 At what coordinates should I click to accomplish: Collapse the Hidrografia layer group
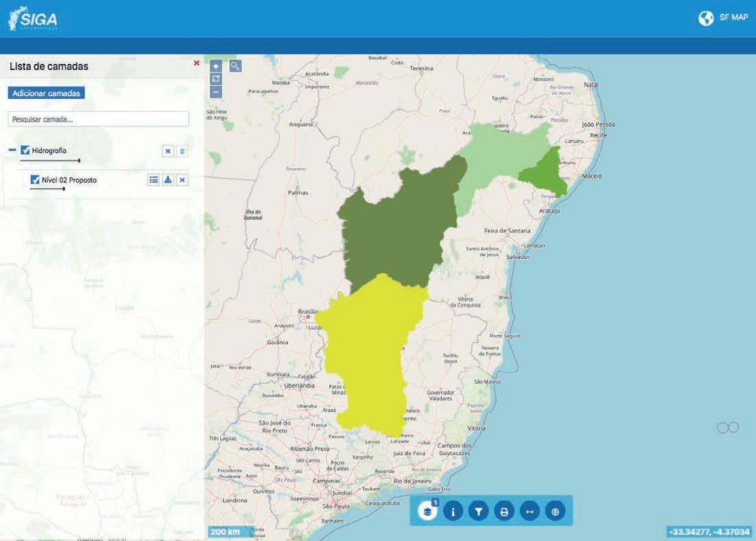(x=12, y=150)
